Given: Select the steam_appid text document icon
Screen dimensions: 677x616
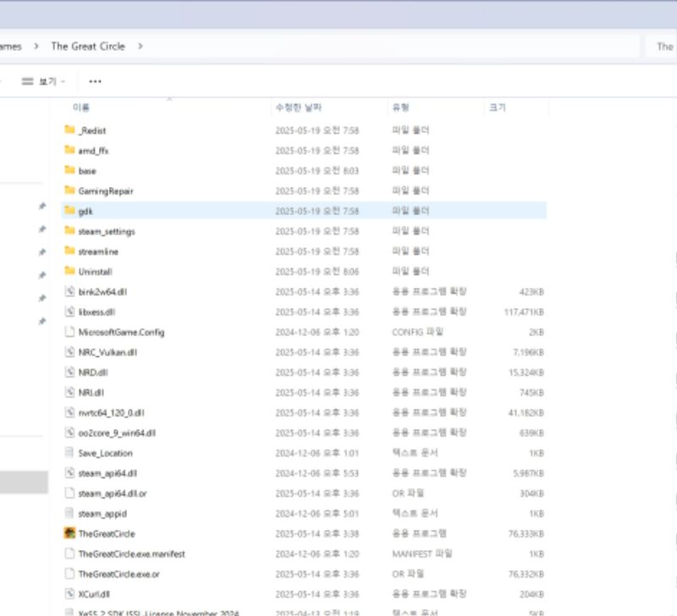Looking at the screenshot, I should pos(69,514).
